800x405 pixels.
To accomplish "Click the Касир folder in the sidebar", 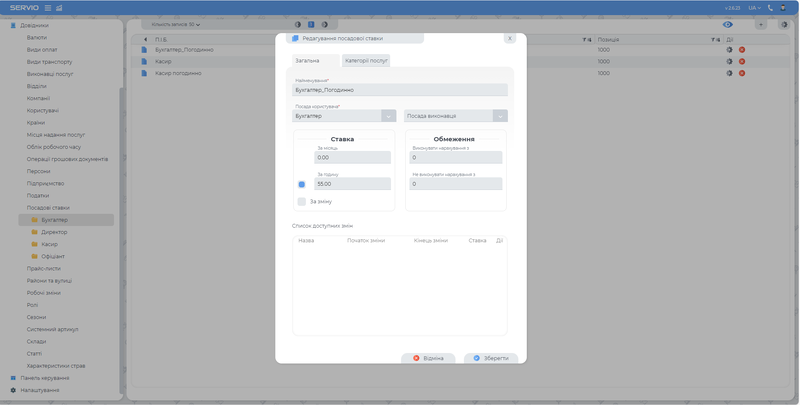I will coord(49,244).
